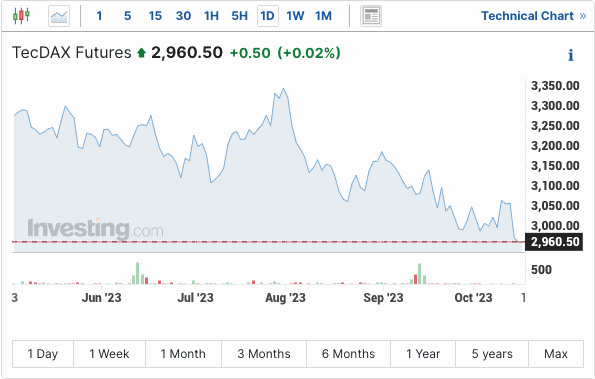Image resolution: width=595 pixels, height=379 pixels.
Task: Click the green up arrow indicator
Action: coord(141,53)
